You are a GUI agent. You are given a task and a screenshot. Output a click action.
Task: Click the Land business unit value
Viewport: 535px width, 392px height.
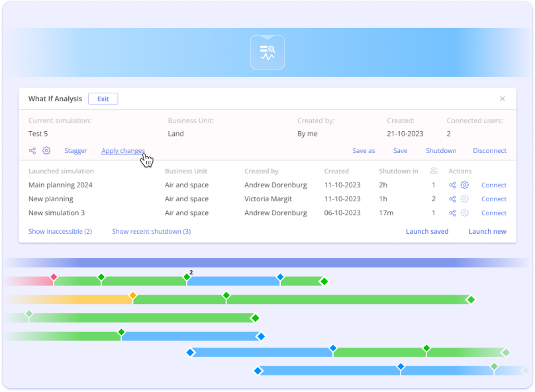coord(175,134)
